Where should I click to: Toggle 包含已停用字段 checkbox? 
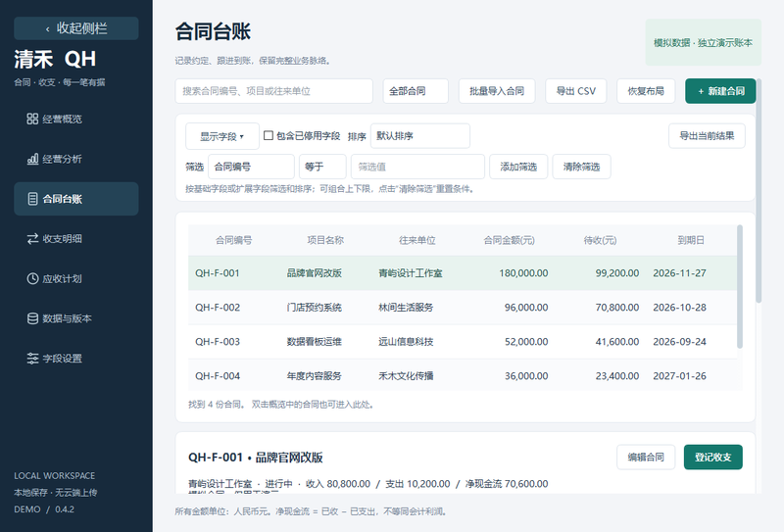269,135
